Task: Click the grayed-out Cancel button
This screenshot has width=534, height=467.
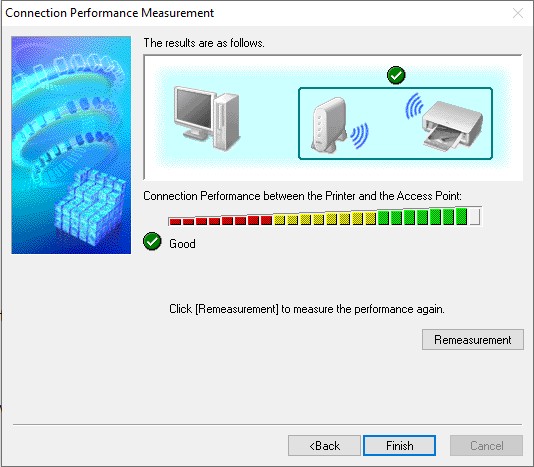Action: click(x=486, y=446)
